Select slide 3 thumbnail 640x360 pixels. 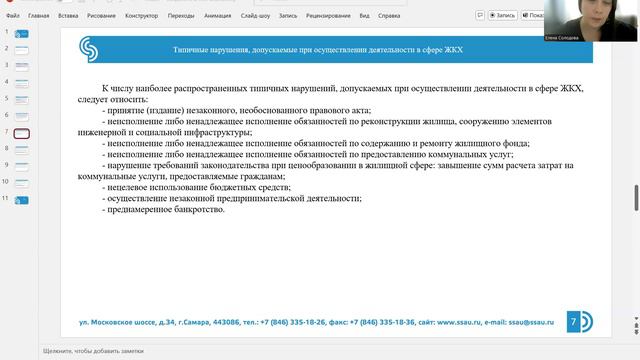[22, 67]
